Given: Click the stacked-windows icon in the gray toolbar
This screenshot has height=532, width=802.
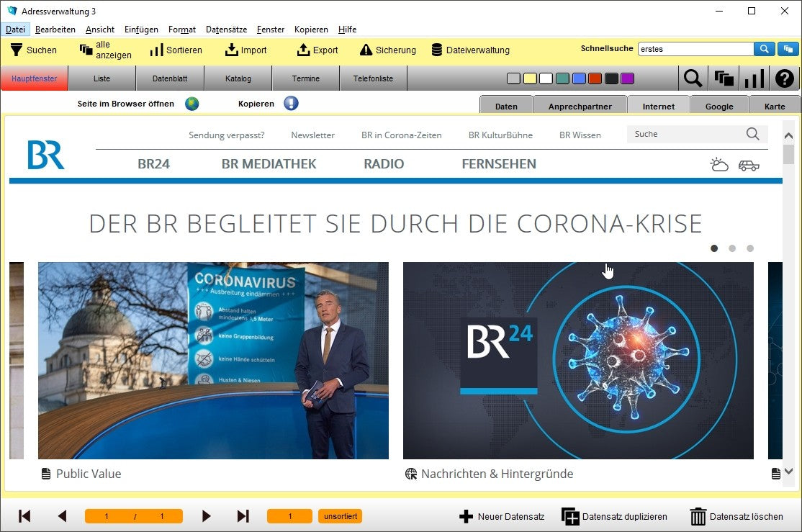Looking at the screenshot, I should click(724, 78).
